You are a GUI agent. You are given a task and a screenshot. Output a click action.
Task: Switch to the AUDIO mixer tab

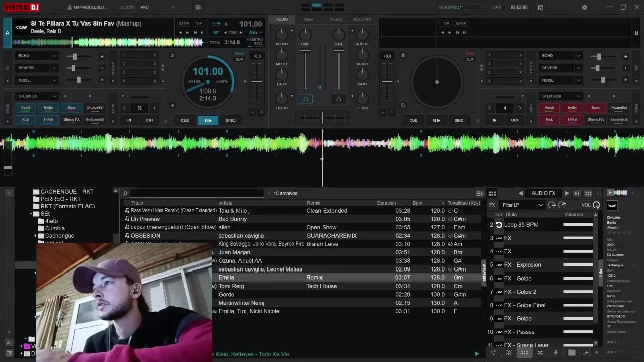coord(282,19)
